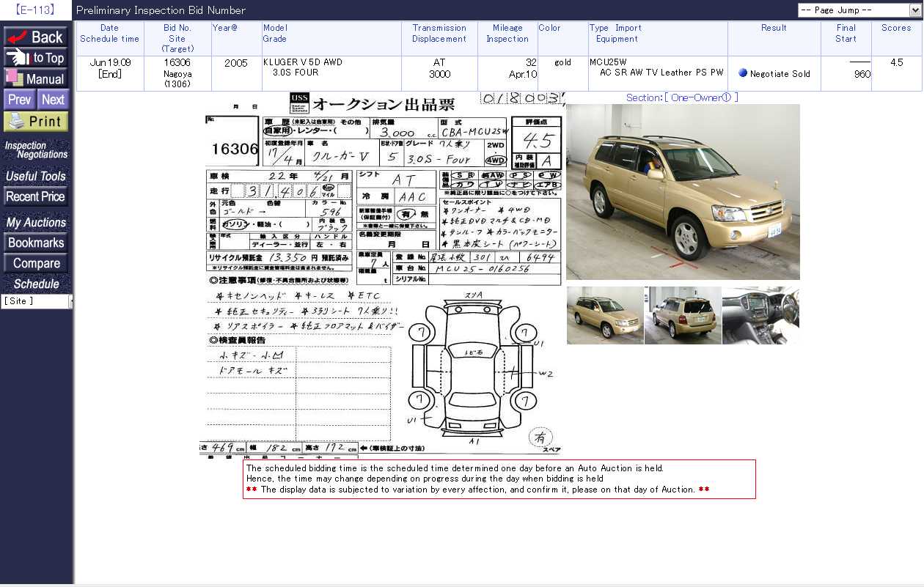Open My Auctions section
This screenshot has height=587, width=924.
[36, 223]
